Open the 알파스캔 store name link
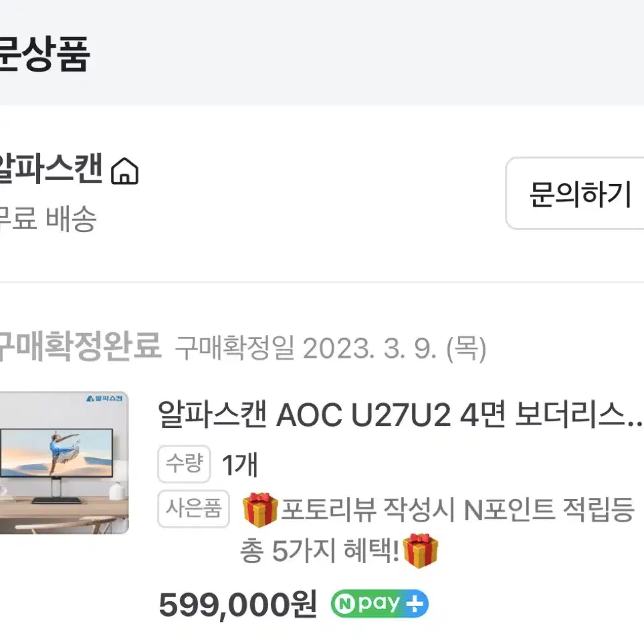 [51, 169]
